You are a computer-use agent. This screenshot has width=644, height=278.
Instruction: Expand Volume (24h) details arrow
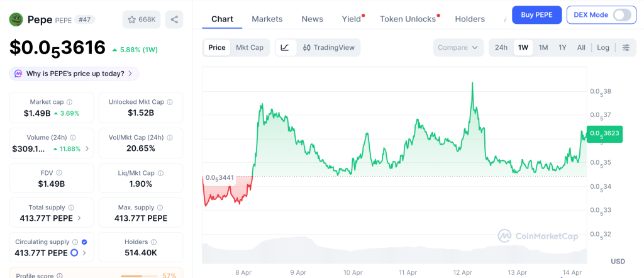click(87, 149)
